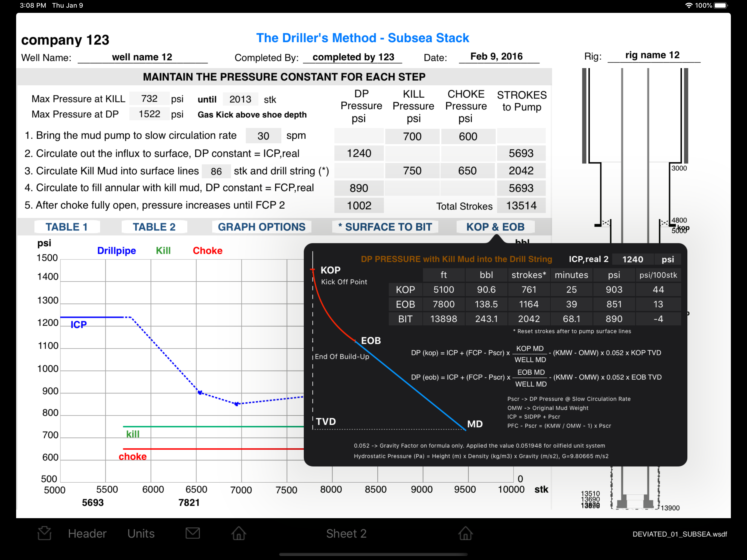
Task: Tap the Wi-Fi icon in status bar
Action: [688, 5]
